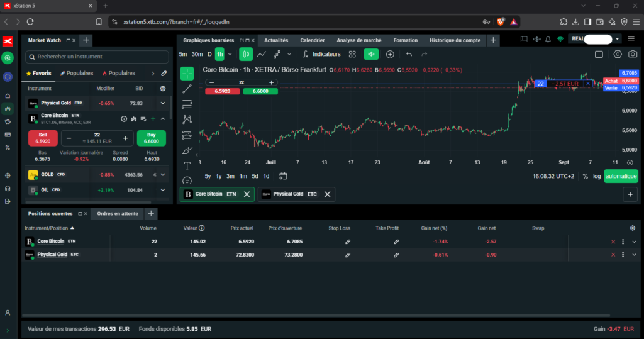644x339 pixels.
Task: Select the 5m timeframe
Action: pyautogui.click(x=183, y=54)
